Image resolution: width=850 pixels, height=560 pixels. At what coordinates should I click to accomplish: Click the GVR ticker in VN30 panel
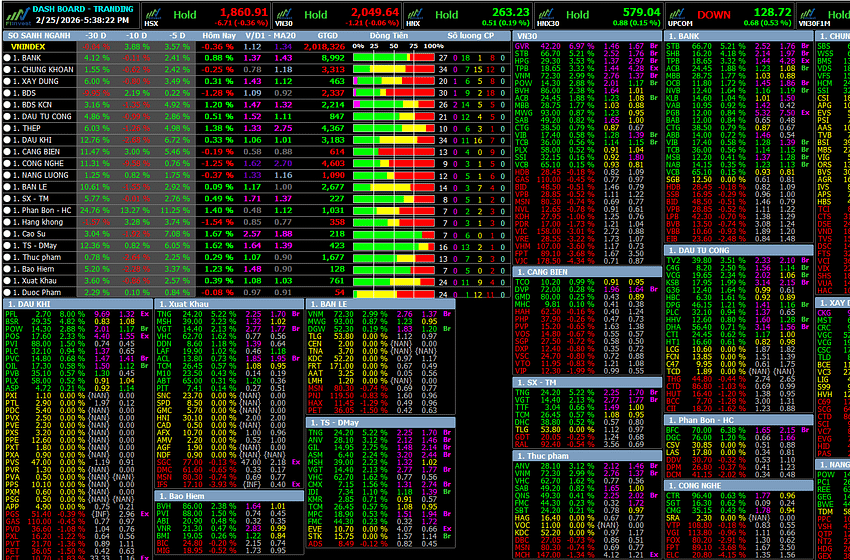[521, 47]
